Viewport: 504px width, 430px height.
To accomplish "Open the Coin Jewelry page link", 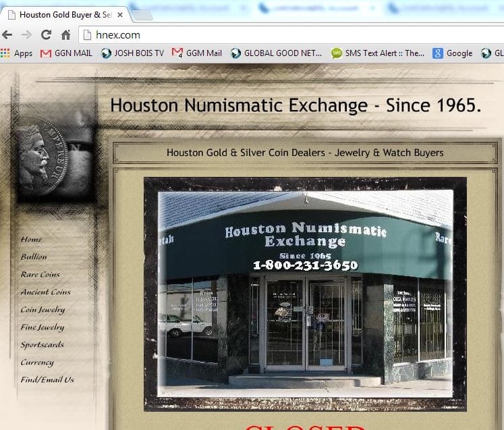I will (x=43, y=310).
